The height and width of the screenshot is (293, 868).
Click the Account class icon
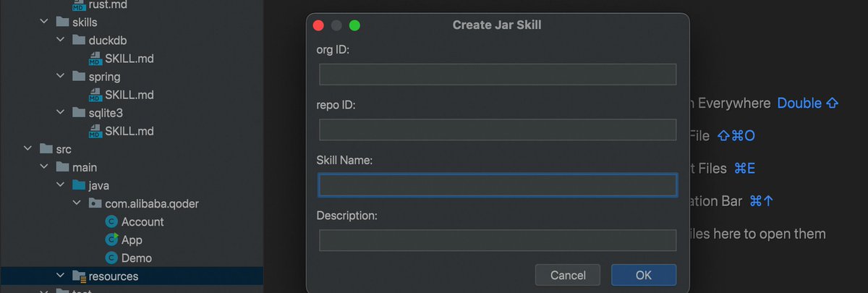tap(111, 222)
